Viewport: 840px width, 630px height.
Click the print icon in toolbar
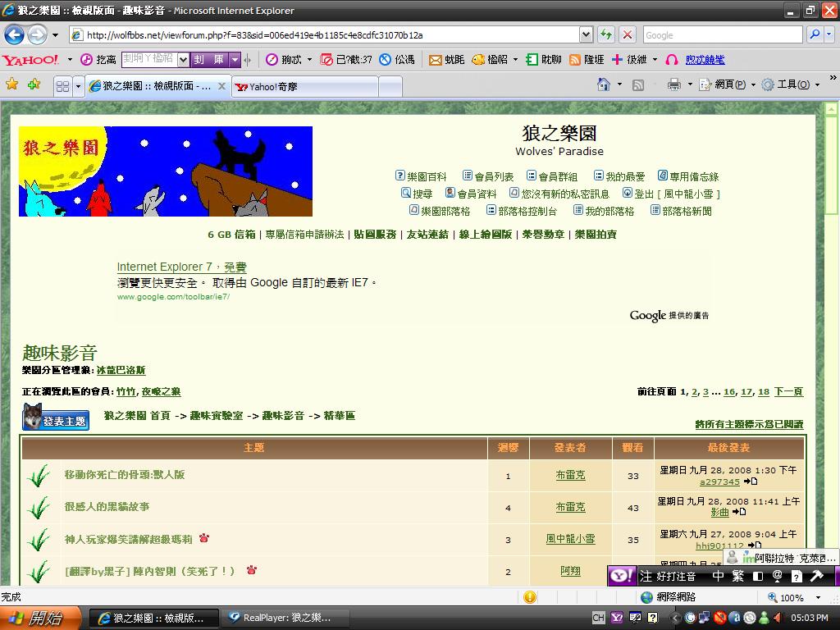tap(673, 84)
